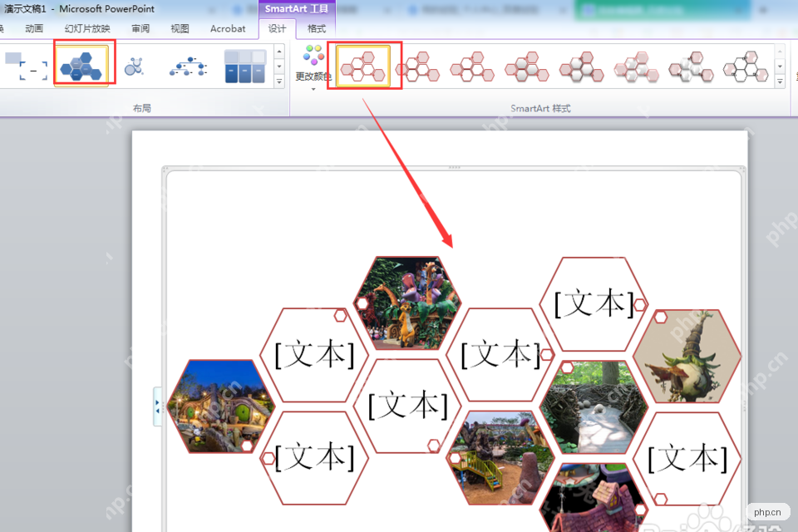This screenshot has height=532, width=798.
Task: Expand the SmartArt styles gallery
Action: tap(780, 81)
